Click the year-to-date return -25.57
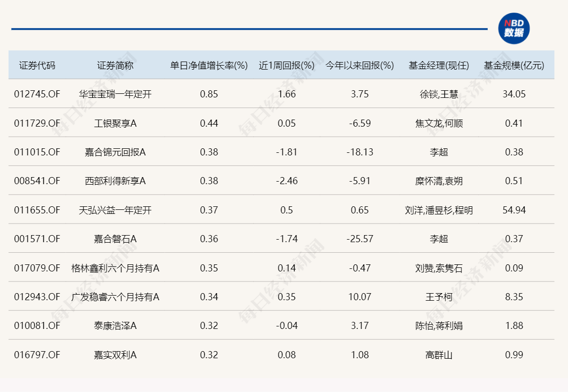The height and width of the screenshot is (392, 568). [360, 239]
